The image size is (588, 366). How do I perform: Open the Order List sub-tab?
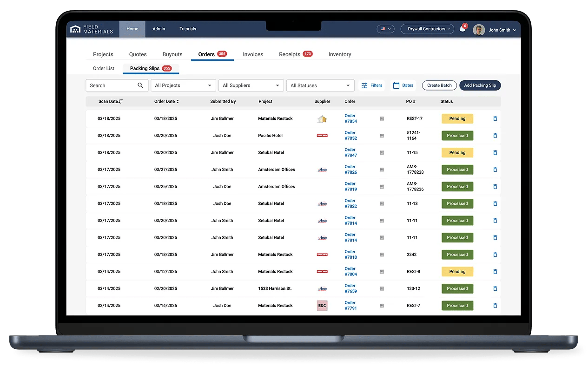point(104,68)
